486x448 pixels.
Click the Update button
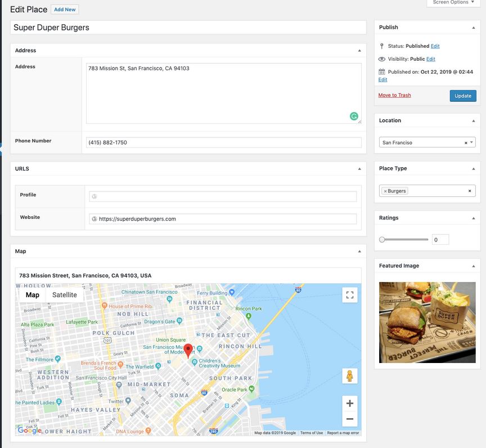(x=463, y=96)
